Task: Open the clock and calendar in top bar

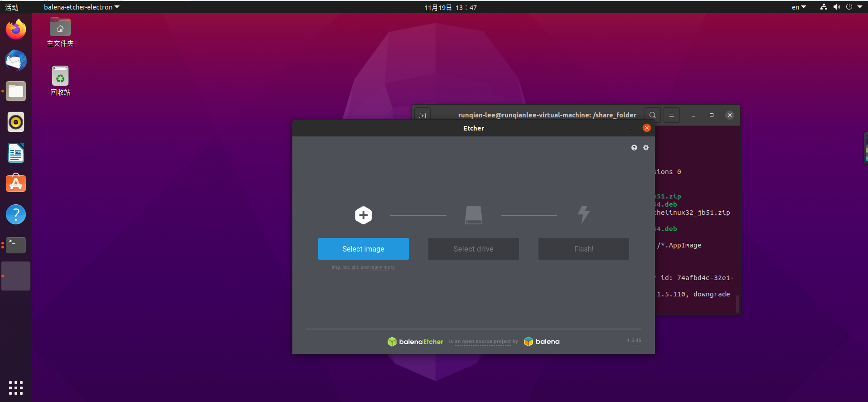Action: (x=451, y=7)
